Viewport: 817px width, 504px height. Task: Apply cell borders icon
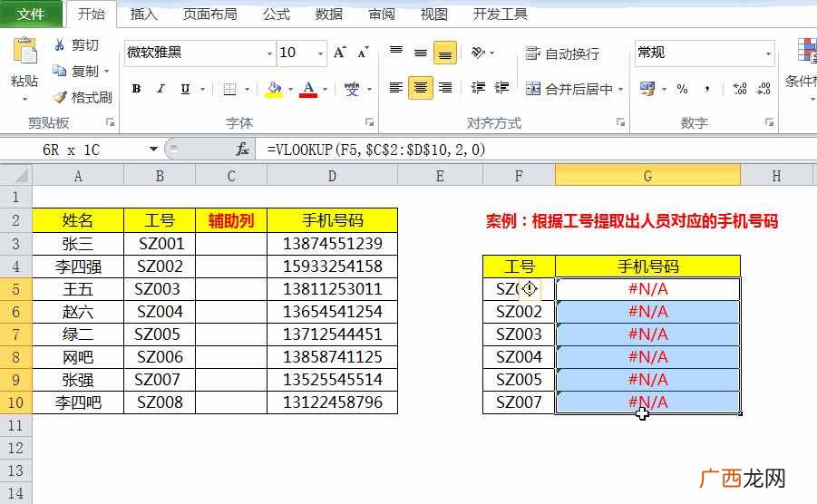point(229,89)
